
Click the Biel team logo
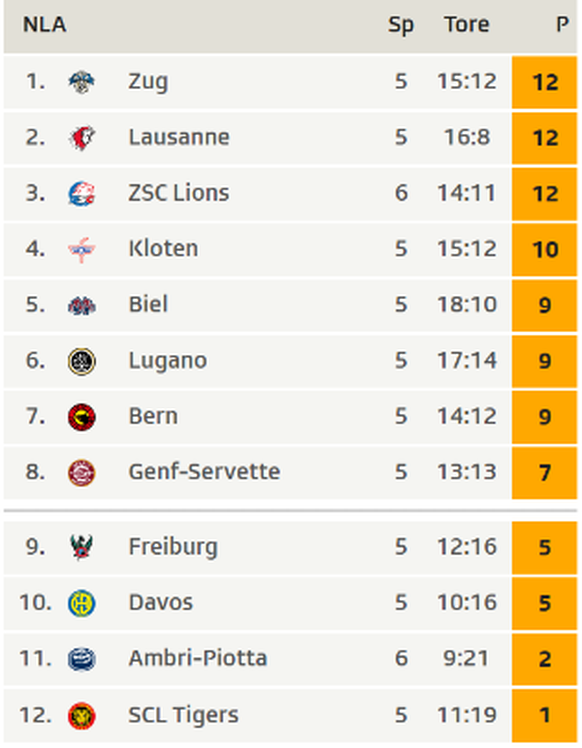pos(82,305)
